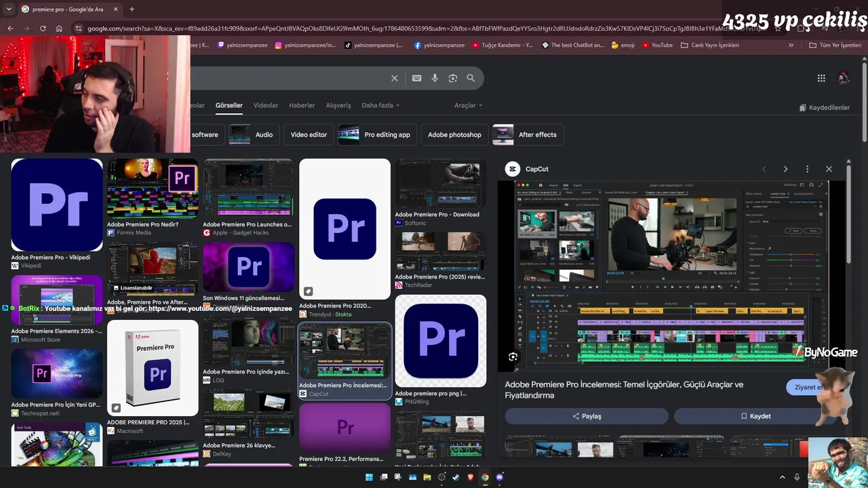Open File Explorer from the taskbar
This screenshot has height=488, width=868.
tap(427, 477)
